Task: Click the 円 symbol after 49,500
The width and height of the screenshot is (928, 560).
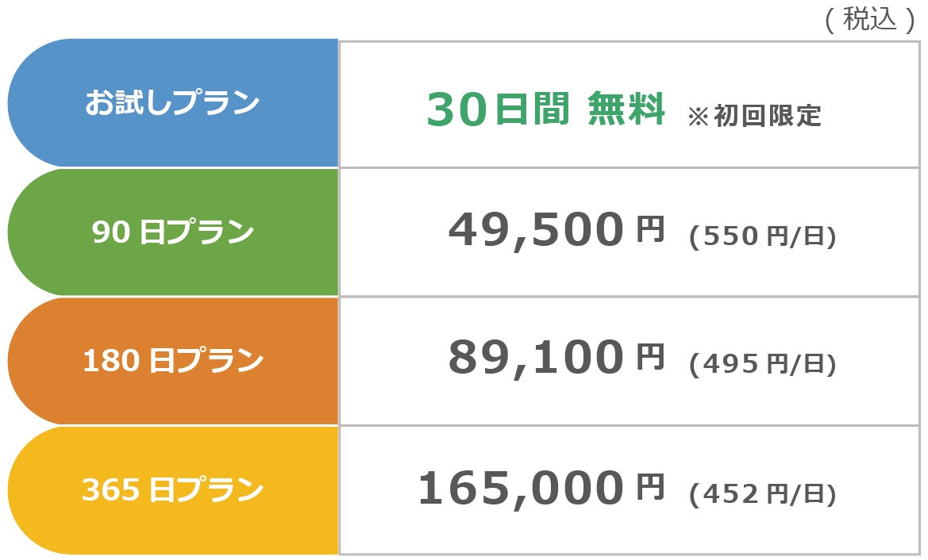Action: pos(649,229)
